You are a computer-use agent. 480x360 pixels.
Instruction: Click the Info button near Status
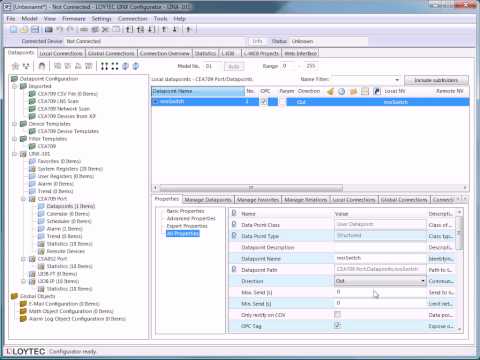click(x=257, y=41)
